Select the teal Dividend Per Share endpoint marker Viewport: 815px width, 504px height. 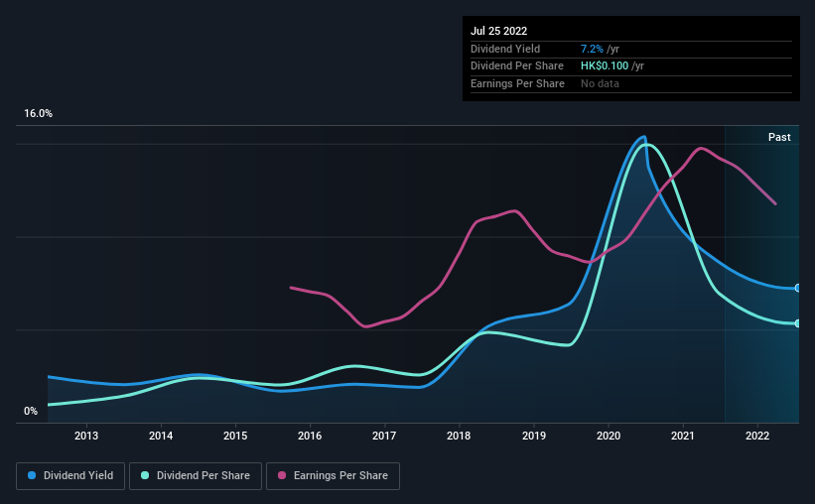(x=798, y=323)
